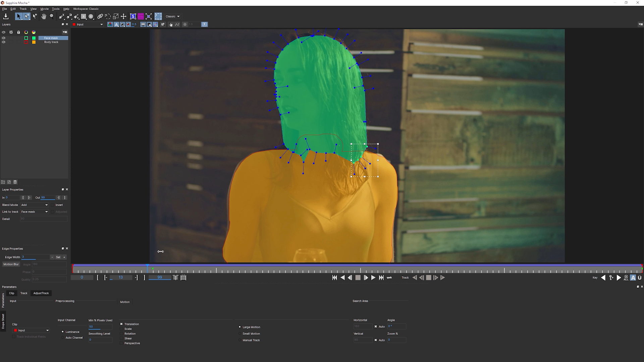644x362 pixels.
Task: Hide the Face mask layer visibility eye
Action: click(x=4, y=38)
